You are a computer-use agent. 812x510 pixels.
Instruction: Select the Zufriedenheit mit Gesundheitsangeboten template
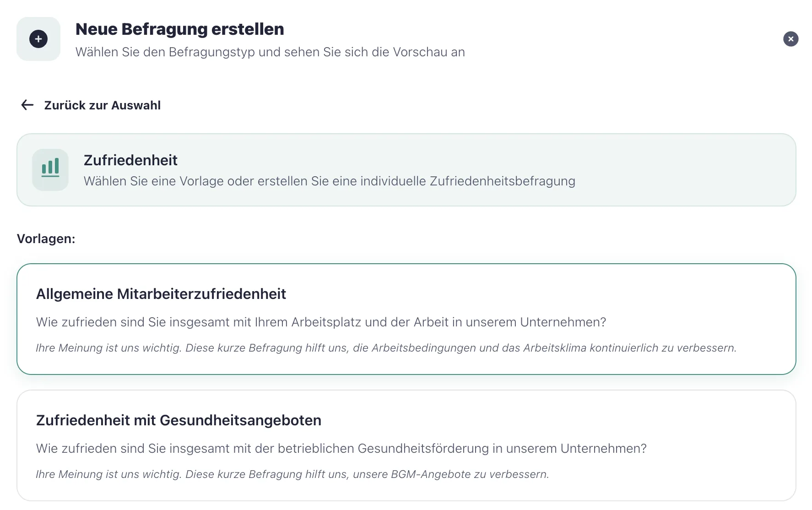pos(406,445)
